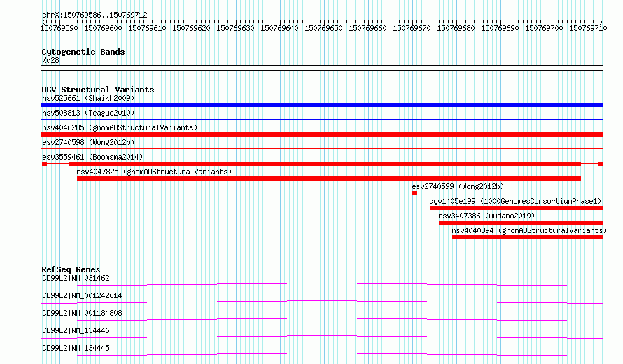This screenshot has width=623, height=364.
Task: Click ruler position 150769590
Action: pyautogui.click(x=59, y=28)
